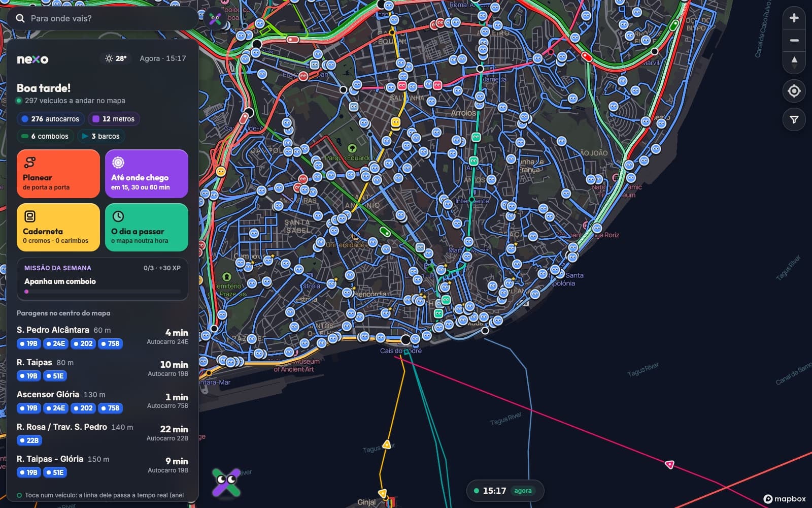Viewport: 812px width, 508px height.
Task: Select the Ascensor Glória stop
Action: click(103, 401)
